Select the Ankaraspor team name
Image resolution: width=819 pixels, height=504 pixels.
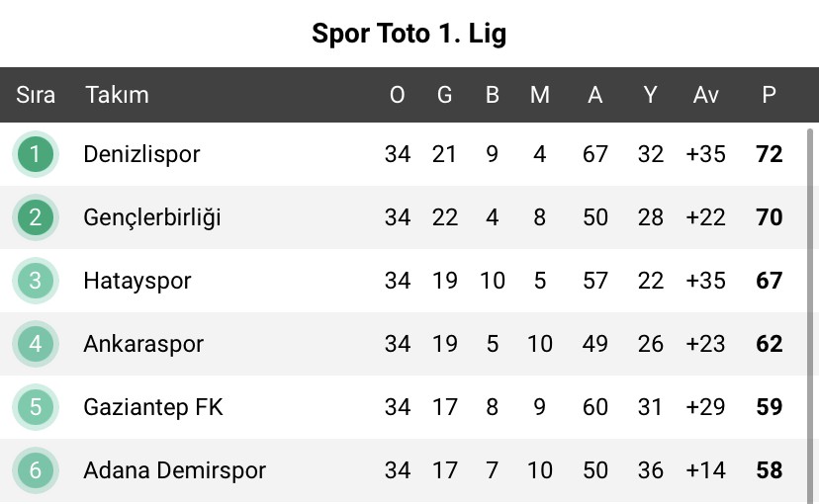[x=143, y=344]
